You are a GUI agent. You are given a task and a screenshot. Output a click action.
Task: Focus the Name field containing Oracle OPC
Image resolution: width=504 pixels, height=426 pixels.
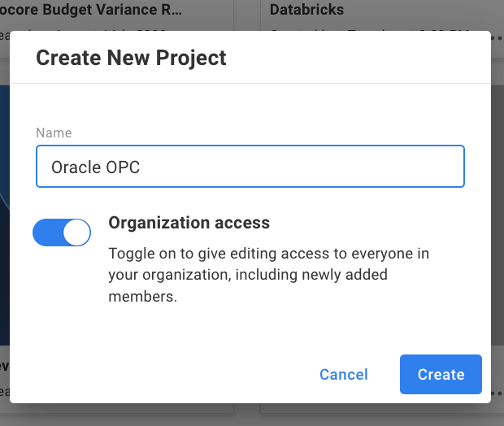(x=250, y=166)
